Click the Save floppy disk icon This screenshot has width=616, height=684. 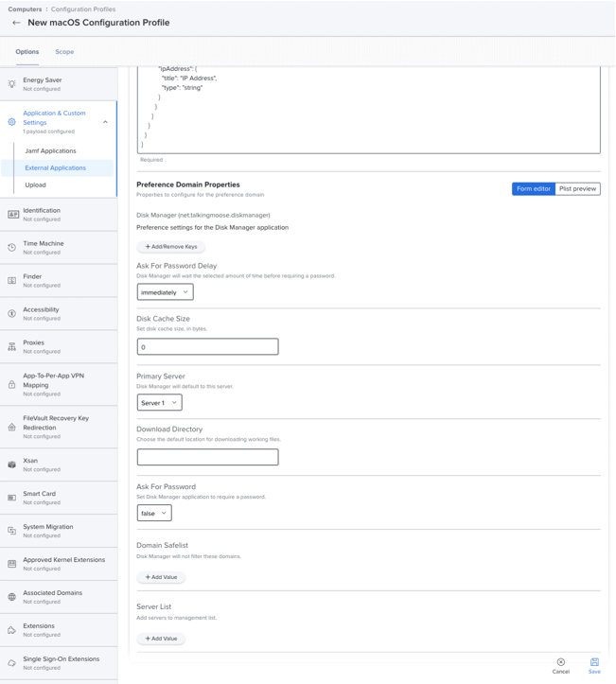[x=594, y=662]
